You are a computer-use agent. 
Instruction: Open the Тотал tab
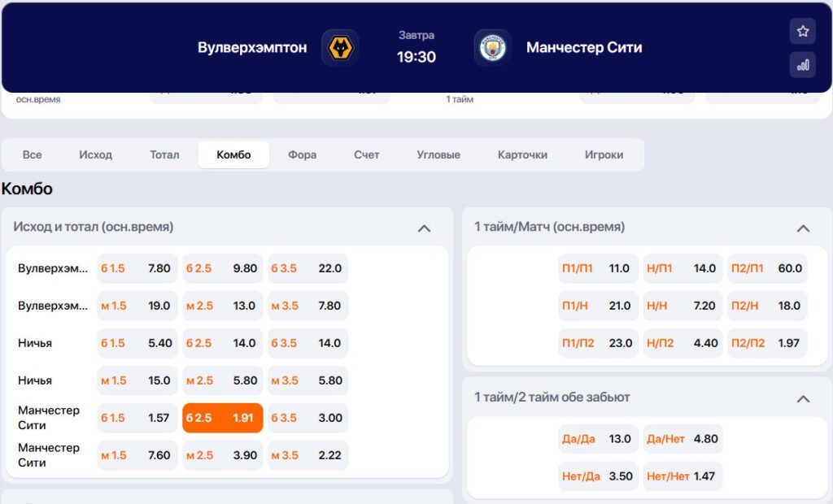point(164,154)
